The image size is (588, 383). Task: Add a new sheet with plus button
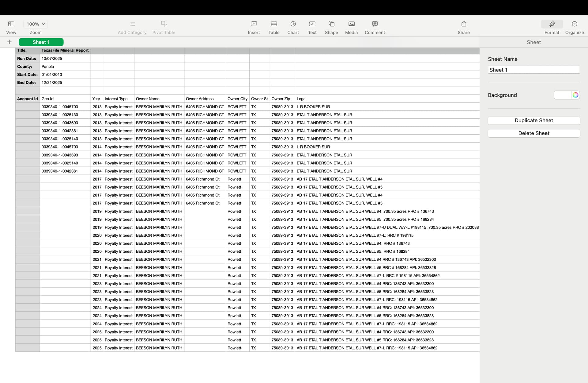click(9, 42)
